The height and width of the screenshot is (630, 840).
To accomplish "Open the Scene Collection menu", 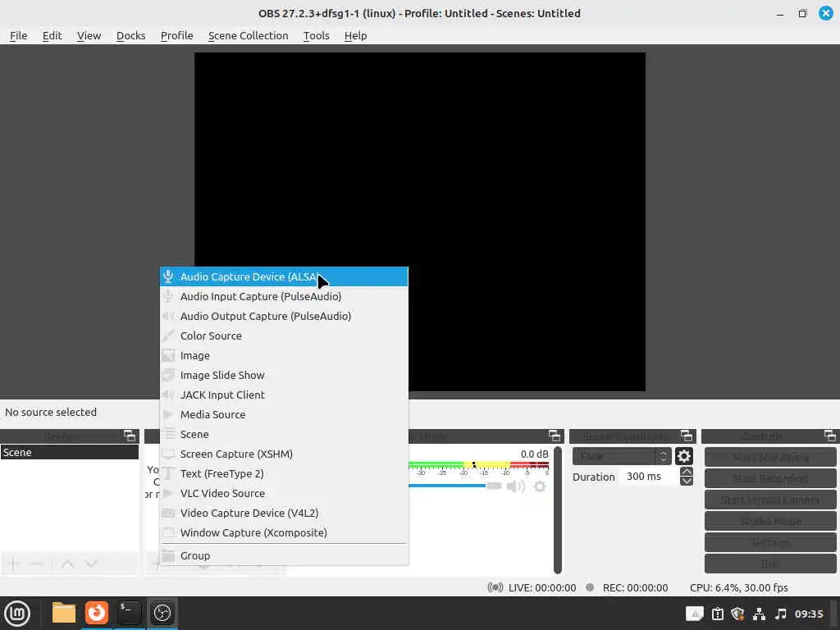I will coord(248,35).
